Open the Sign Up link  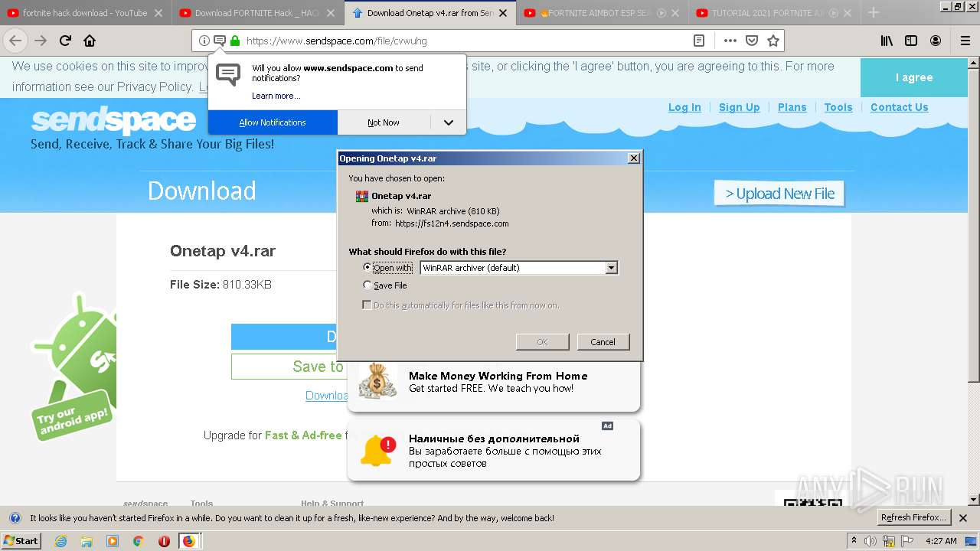(x=739, y=107)
